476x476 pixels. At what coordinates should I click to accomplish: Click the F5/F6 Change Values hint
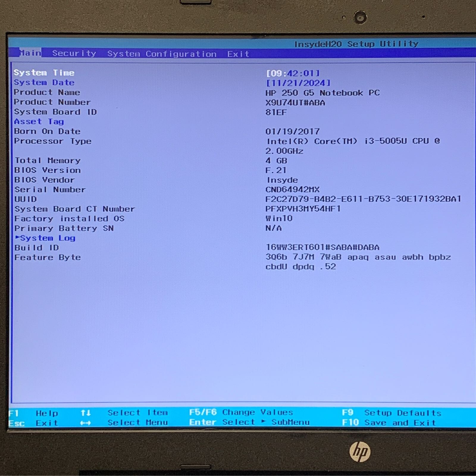(241, 412)
